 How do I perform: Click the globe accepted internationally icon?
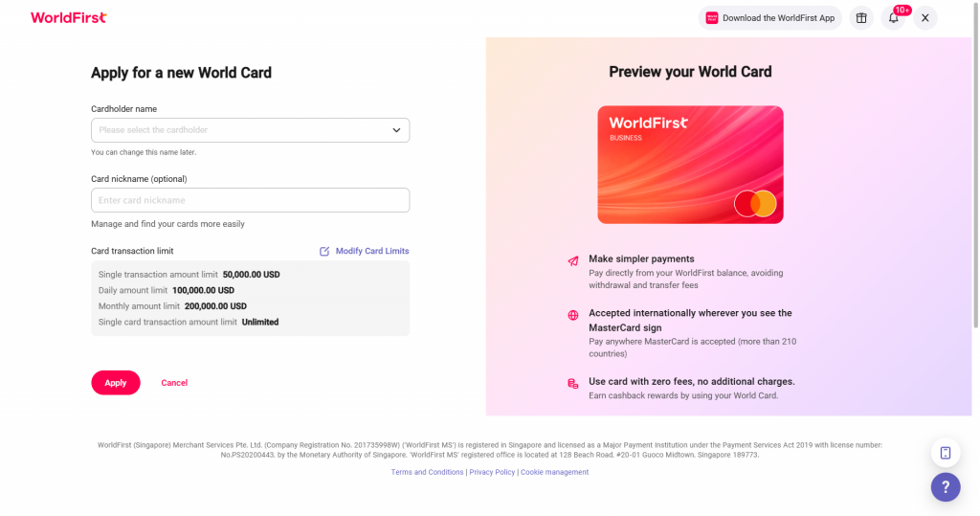click(x=573, y=315)
